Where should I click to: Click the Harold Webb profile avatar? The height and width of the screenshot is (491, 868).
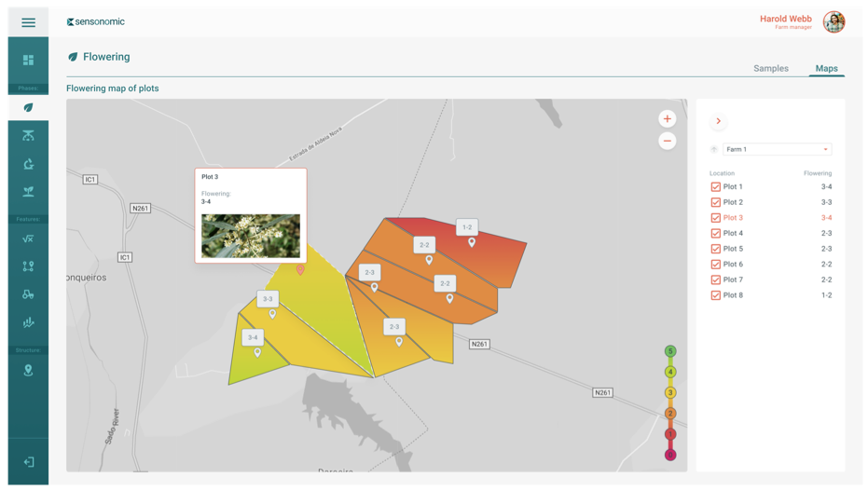pyautogui.click(x=834, y=21)
